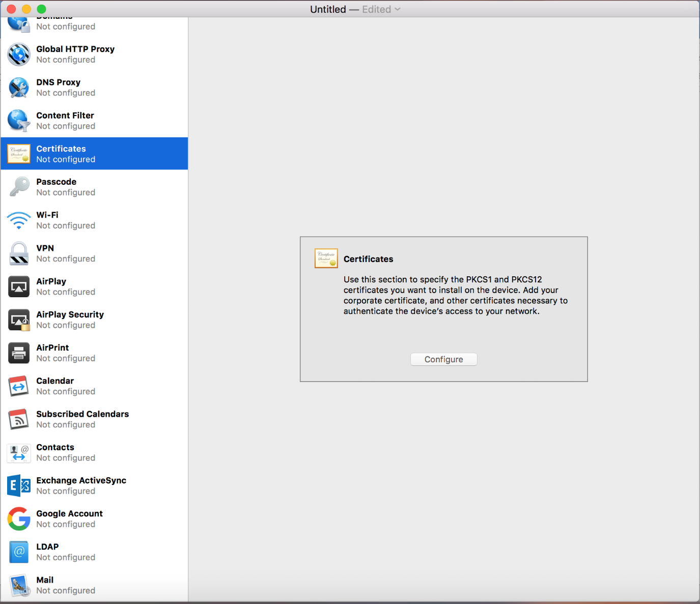Screen dimensions: 700x604
Task: Open AirPlay Security via its lock icon
Action: tap(18, 320)
